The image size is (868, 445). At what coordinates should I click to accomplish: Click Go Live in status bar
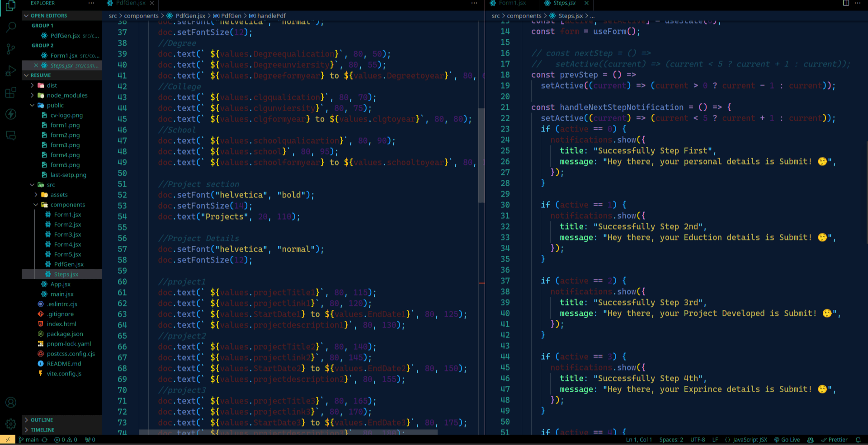787,440
